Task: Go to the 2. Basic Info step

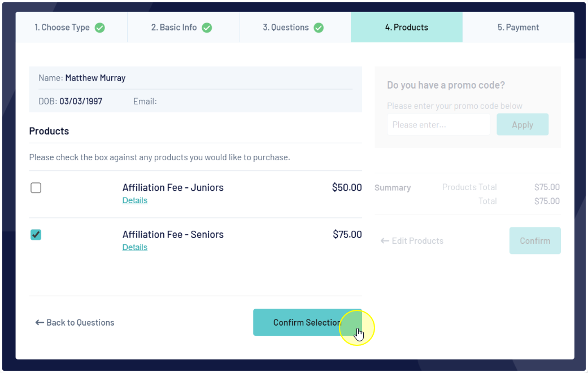Action: pos(184,27)
